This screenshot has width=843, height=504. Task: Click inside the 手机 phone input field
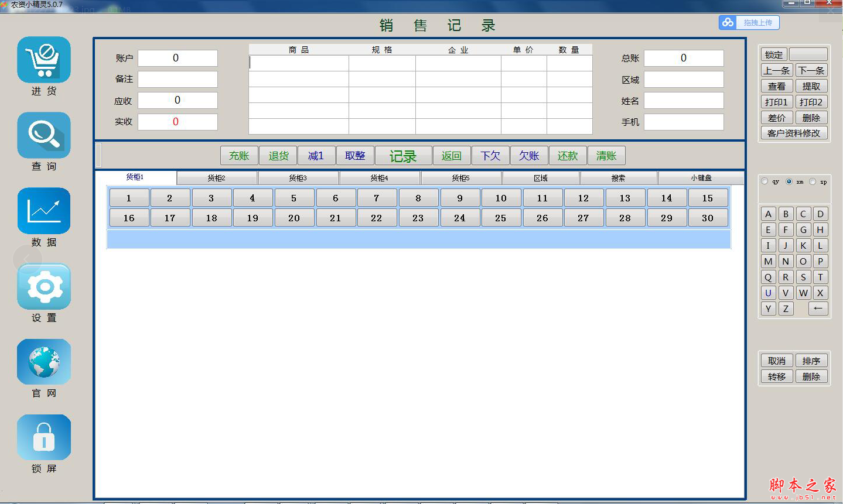coord(683,122)
